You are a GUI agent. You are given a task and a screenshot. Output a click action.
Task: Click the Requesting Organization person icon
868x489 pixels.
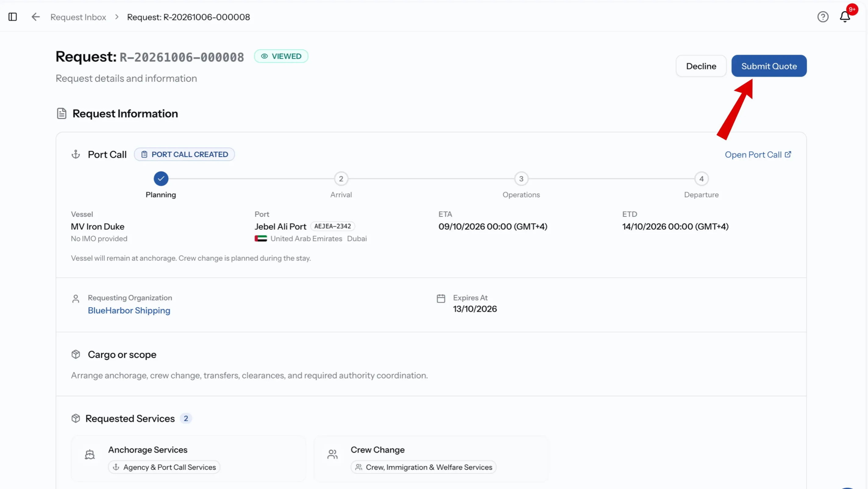(x=76, y=299)
